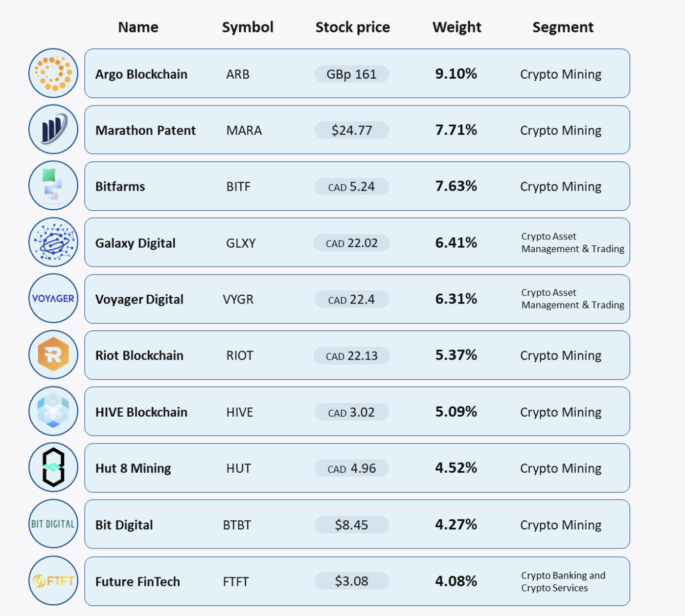Select the Marathon Patent name

pos(145,131)
